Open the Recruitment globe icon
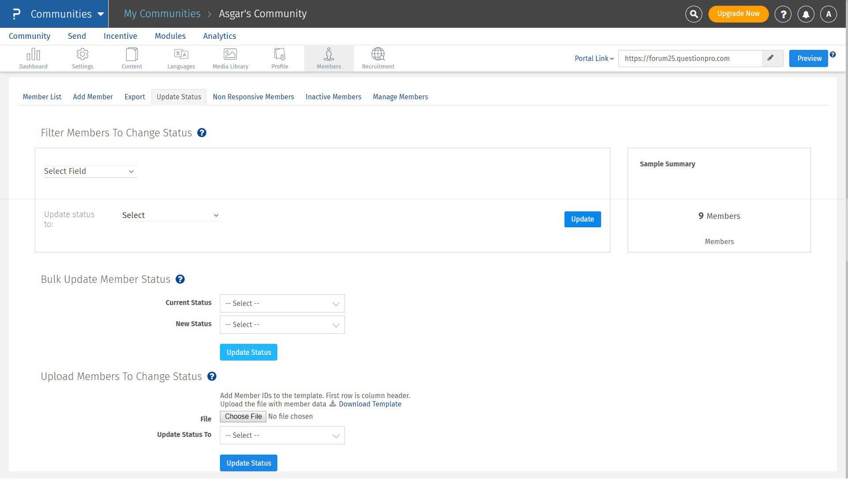This screenshot has width=848, height=504. click(378, 58)
